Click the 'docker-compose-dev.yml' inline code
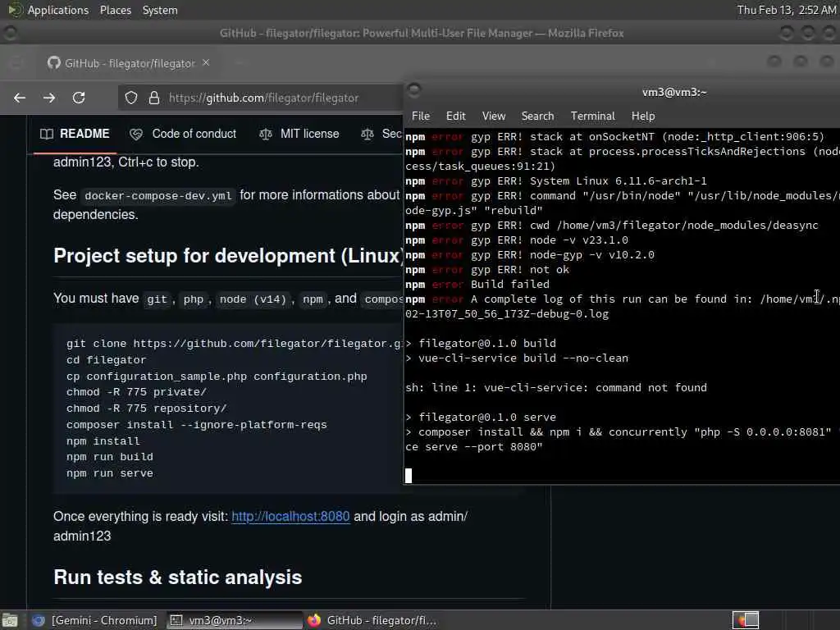This screenshot has width=840, height=630. (158, 196)
